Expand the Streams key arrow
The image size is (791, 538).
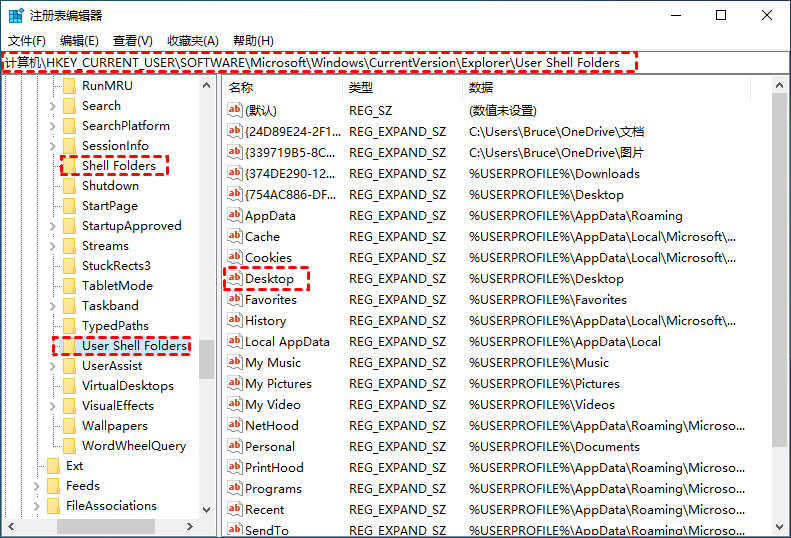pyautogui.click(x=53, y=246)
